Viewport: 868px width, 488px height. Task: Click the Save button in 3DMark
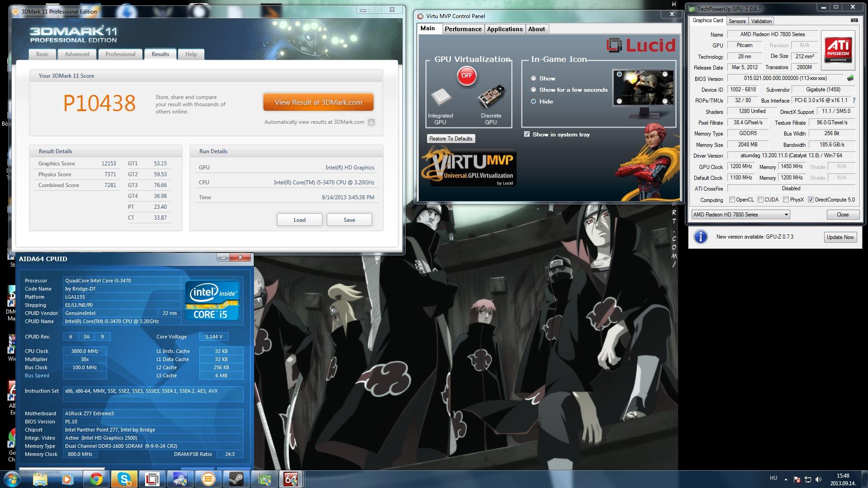click(x=349, y=220)
